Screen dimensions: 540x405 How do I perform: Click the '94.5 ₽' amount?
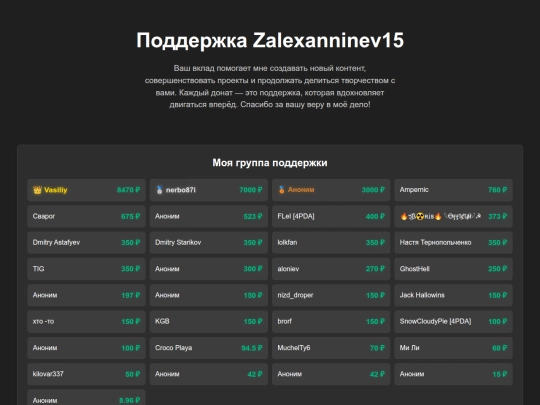coord(252,348)
